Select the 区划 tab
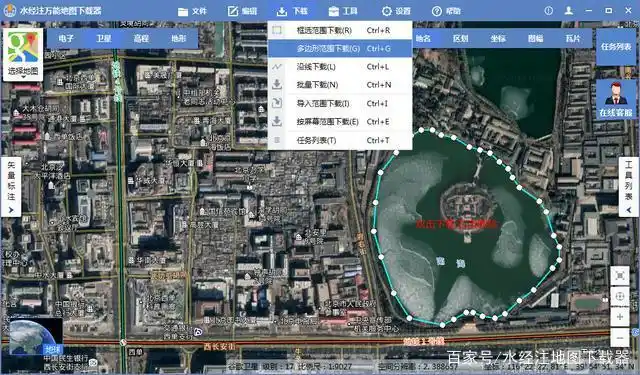The width and height of the screenshot is (640, 375). (460, 38)
